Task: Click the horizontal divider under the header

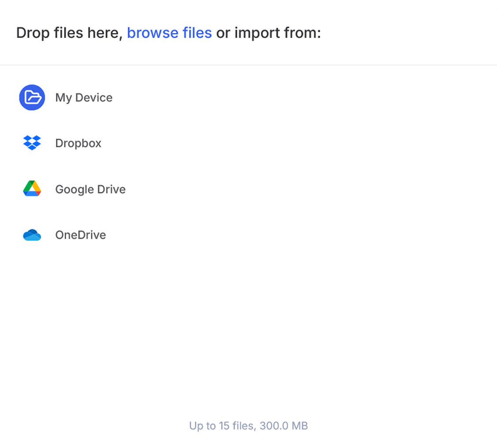Action: point(248,65)
